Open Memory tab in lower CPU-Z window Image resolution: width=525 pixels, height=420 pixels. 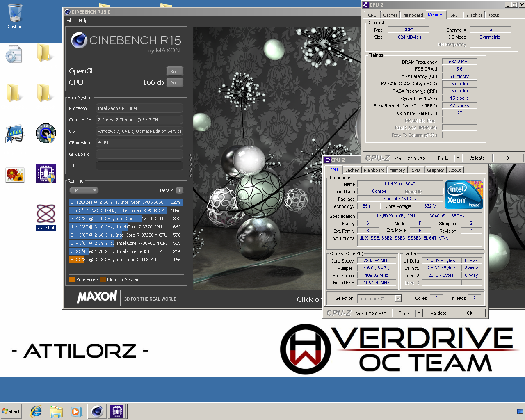[x=397, y=170]
